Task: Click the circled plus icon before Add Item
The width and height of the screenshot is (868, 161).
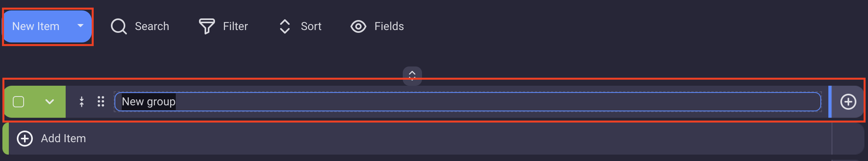Action: click(x=25, y=139)
